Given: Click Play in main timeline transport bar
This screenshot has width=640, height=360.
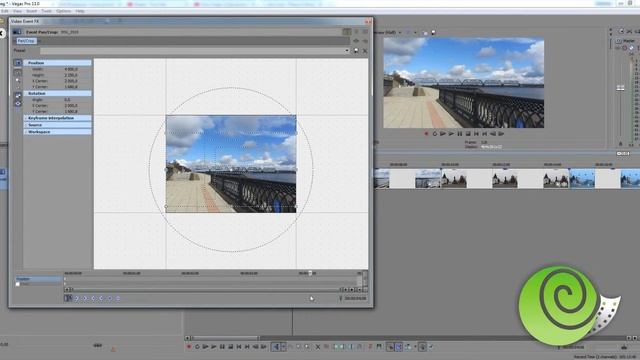Looking at the screenshot, I should (x=214, y=347).
